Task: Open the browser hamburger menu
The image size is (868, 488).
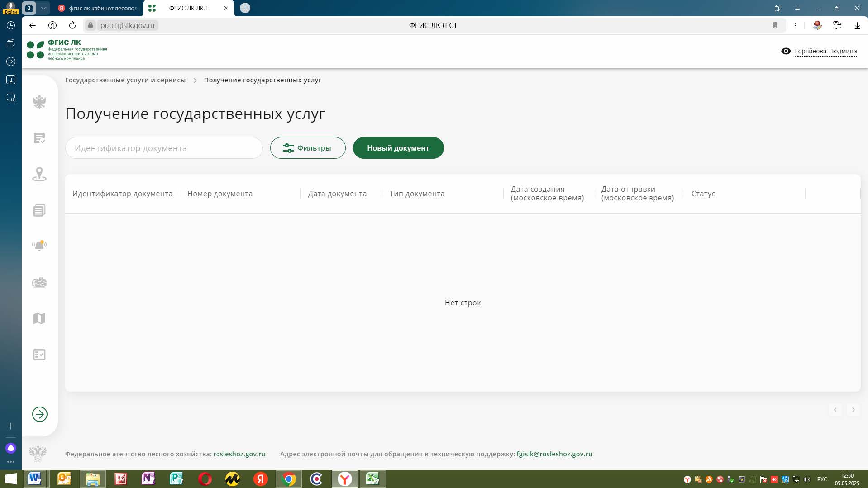Action: click(797, 8)
